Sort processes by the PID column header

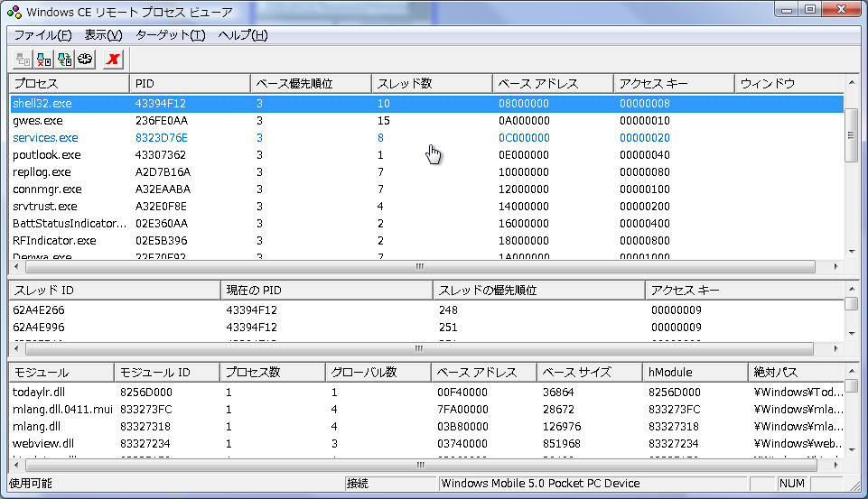coord(190,84)
